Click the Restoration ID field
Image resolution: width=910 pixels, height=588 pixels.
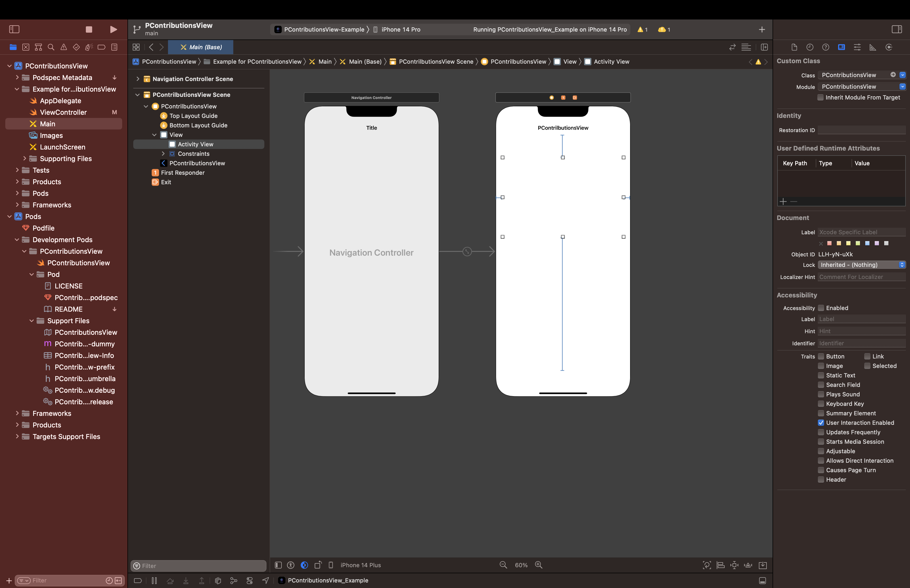click(x=862, y=130)
